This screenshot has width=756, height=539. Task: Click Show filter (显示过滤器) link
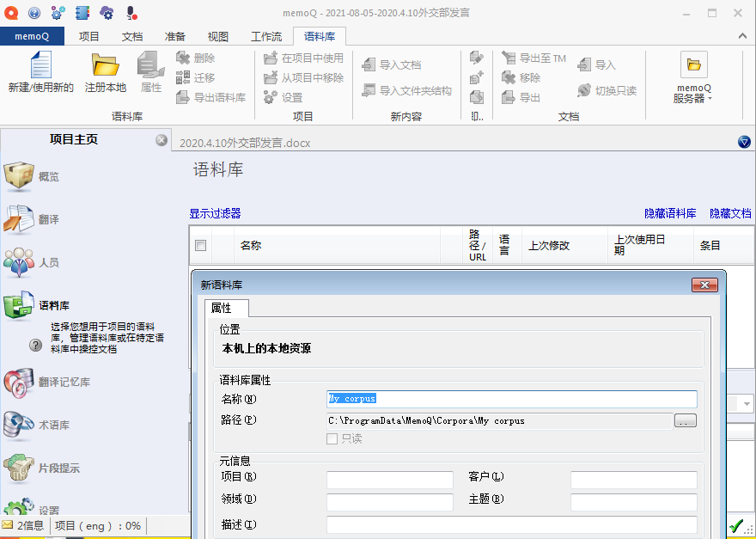(215, 213)
